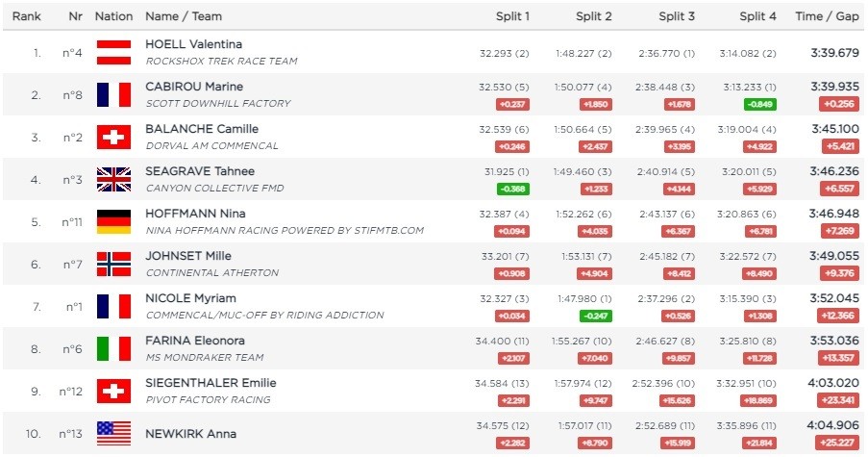Click the Split 1 column header
The image size is (868, 457).
[512, 16]
